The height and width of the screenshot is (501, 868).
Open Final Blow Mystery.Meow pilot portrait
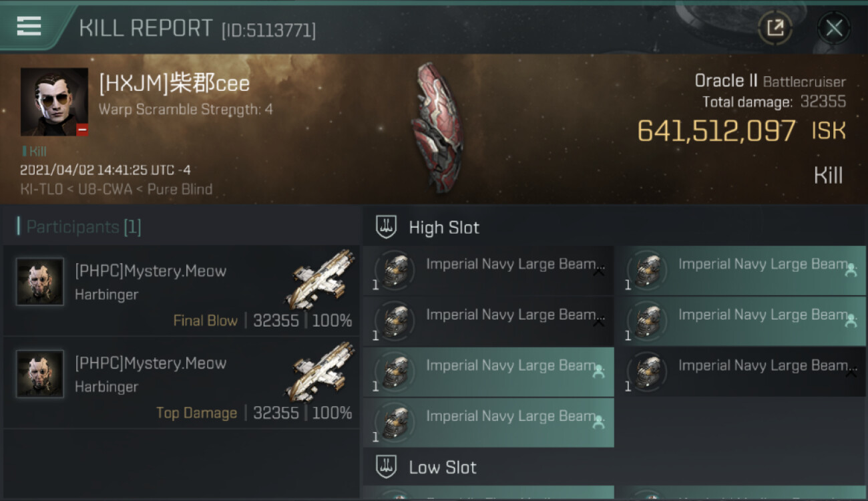(40, 282)
